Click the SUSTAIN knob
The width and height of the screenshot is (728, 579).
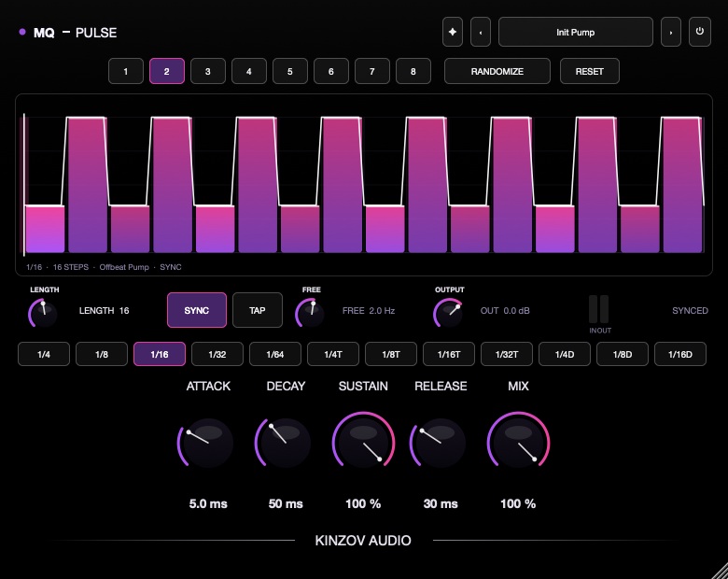363,443
